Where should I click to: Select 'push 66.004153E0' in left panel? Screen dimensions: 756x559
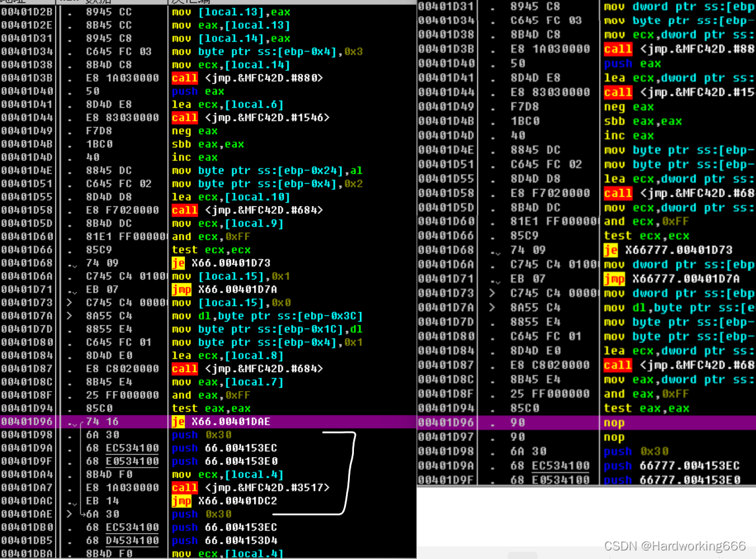(x=224, y=461)
